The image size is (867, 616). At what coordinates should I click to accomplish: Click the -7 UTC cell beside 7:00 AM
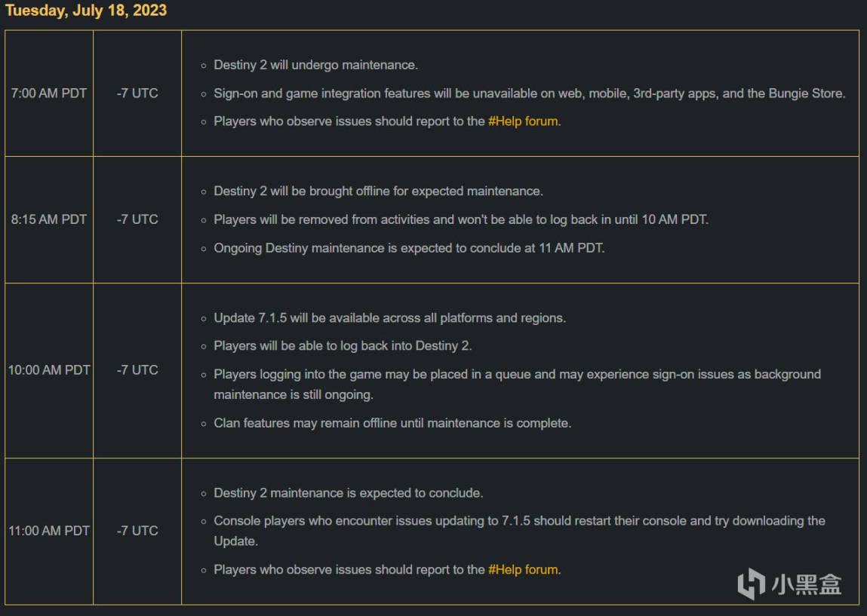tap(137, 93)
